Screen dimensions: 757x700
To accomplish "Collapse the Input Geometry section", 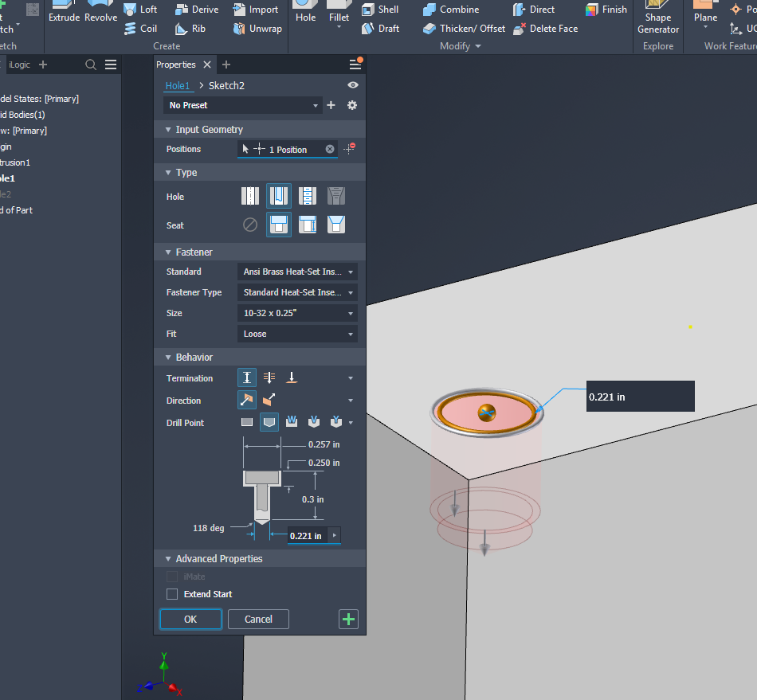I will [168, 129].
